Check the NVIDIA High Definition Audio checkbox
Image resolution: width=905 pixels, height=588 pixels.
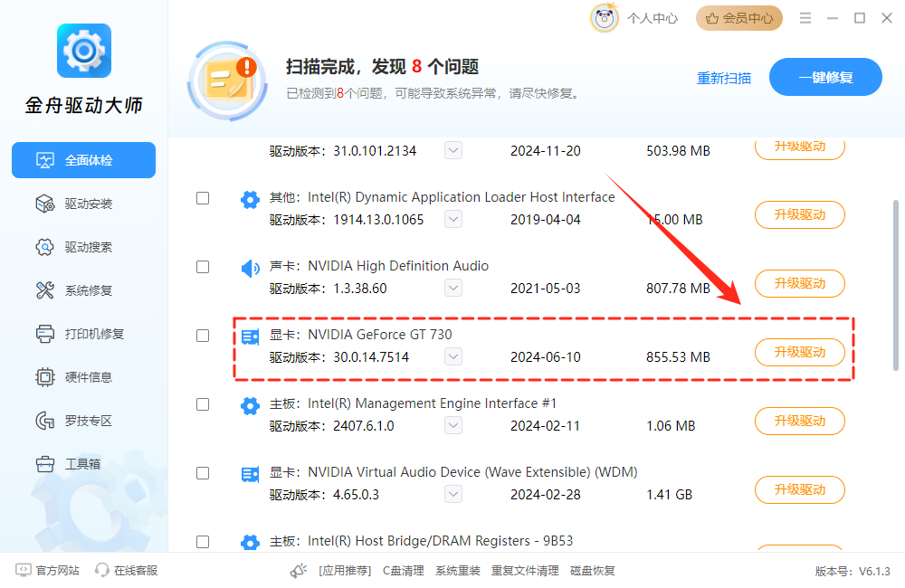[x=203, y=267]
